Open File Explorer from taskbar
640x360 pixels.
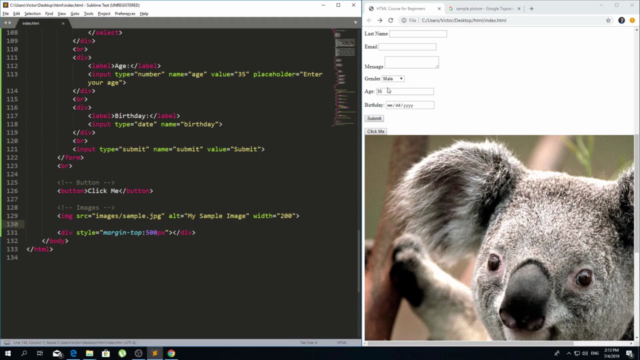point(90,353)
